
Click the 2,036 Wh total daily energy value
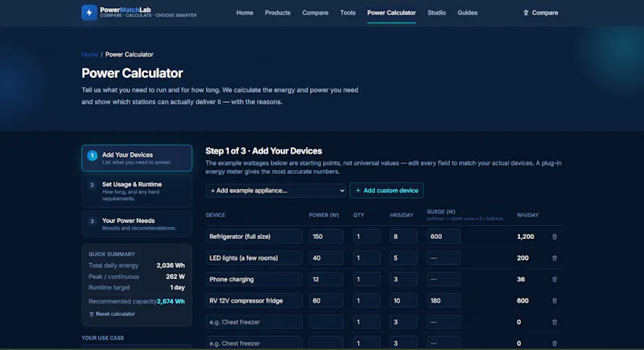click(x=171, y=266)
